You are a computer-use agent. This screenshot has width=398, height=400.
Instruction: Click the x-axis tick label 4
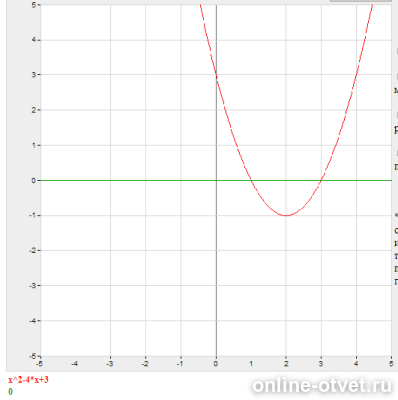(356, 363)
